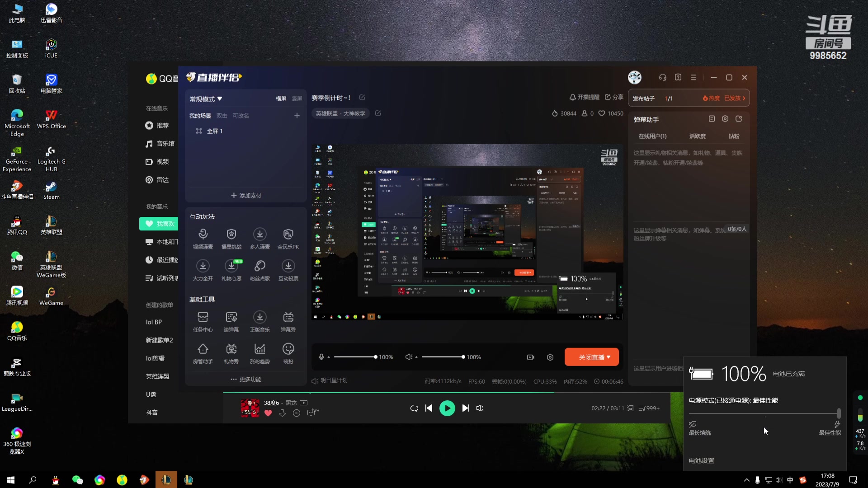Open 推荐 in QQ Music sidebar
Viewport: 868px width, 488px height.
coord(157,125)
